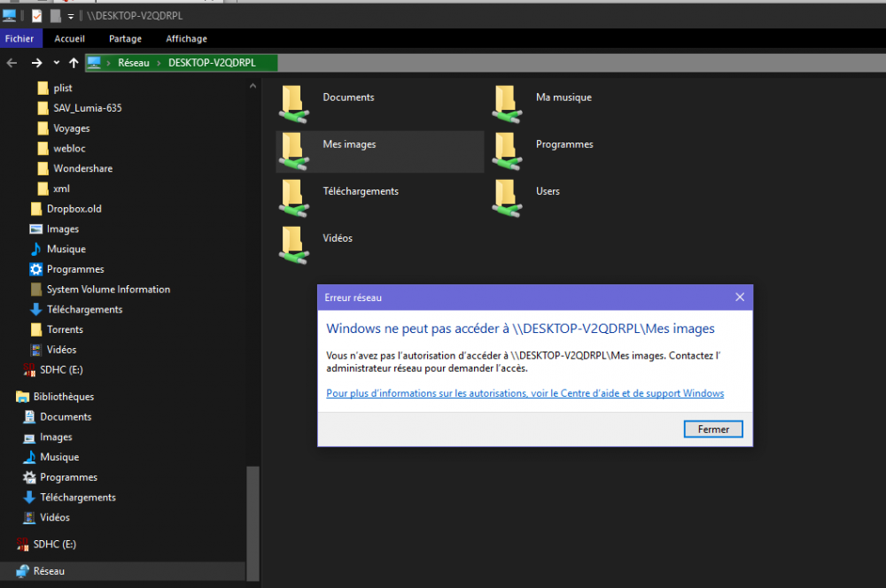Image resolution: width=886 pixels, height=588 pixels.
Task: Select the Programmes shared folder icon
Action: (x=506, y=149)
